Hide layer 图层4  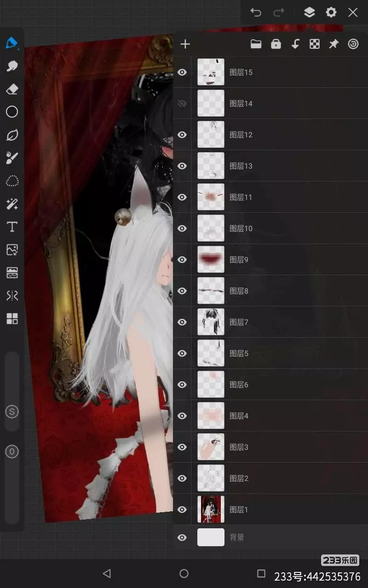pyautogui.click(x=183, y=416)
